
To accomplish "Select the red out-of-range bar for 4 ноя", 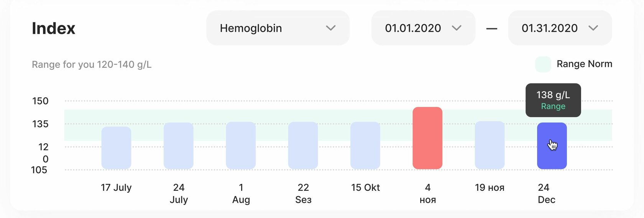I will pos(427,138).
